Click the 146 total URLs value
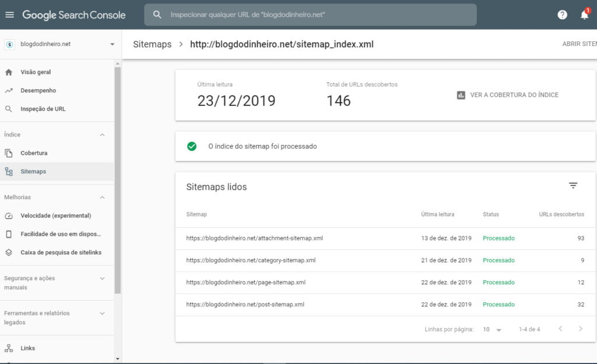Screen dimensions: 597x364 click(x=339, y=101)
